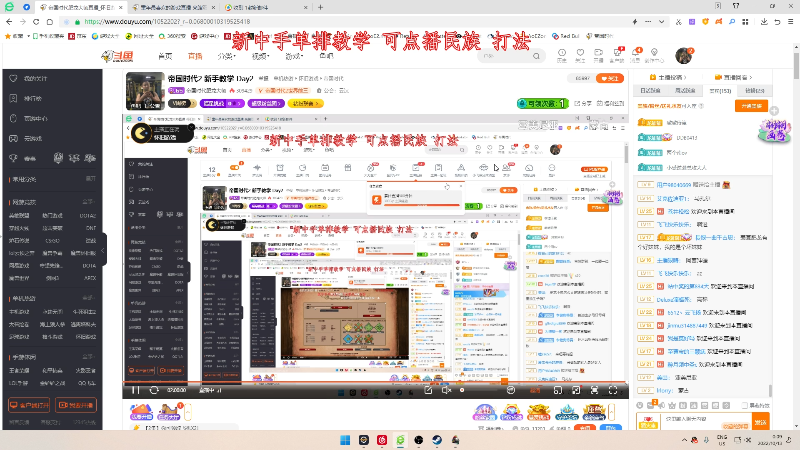The height and width of the screenshot is (450, 800).
Task: Collapse the left sidebar with its handle
Action: (x=104, y=250)
